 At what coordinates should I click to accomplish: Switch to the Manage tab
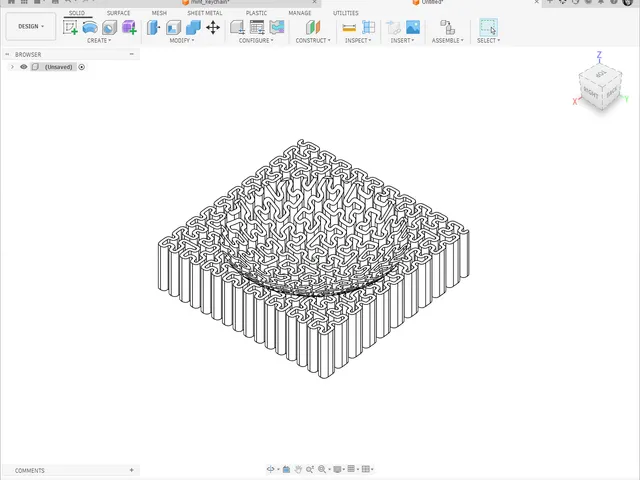pos(300,13)
